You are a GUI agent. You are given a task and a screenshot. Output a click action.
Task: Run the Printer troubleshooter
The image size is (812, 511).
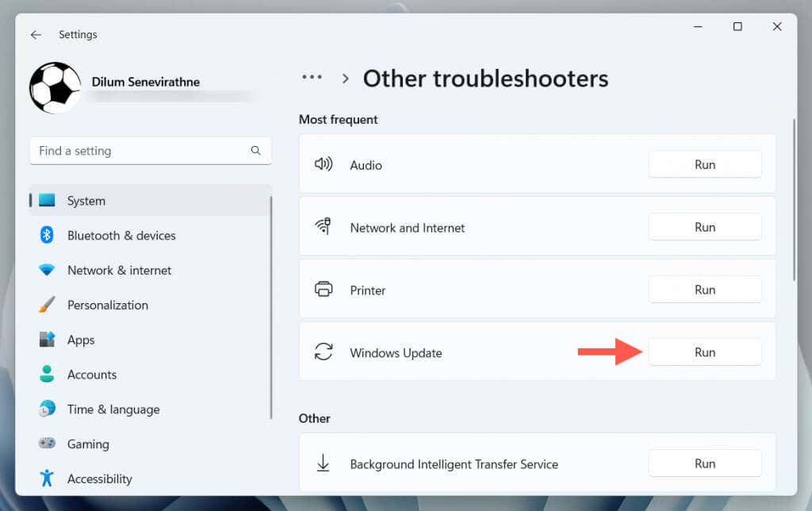click(x=705, y=290)
